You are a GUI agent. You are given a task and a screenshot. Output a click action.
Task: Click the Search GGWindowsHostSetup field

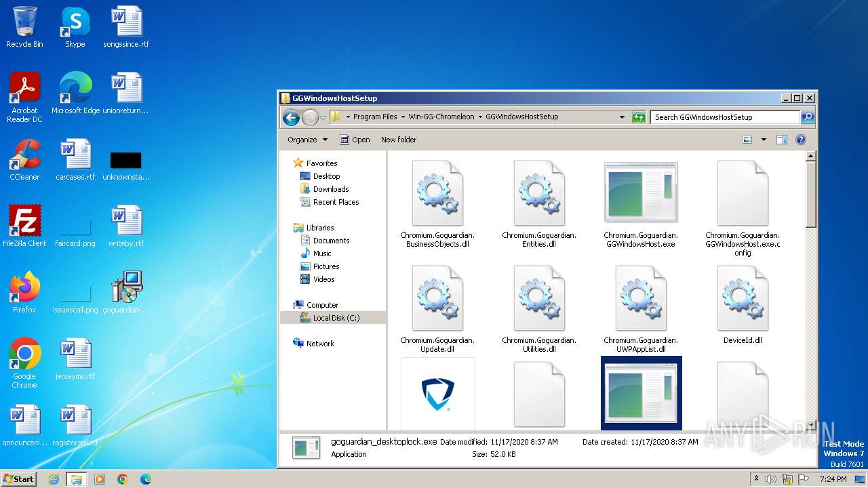click(x=725, y=117)
